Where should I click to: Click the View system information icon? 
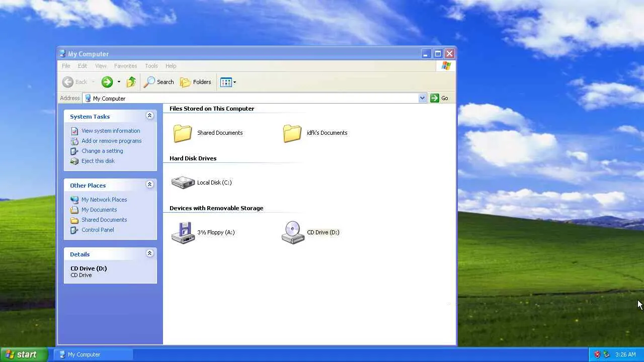[74, 131]
